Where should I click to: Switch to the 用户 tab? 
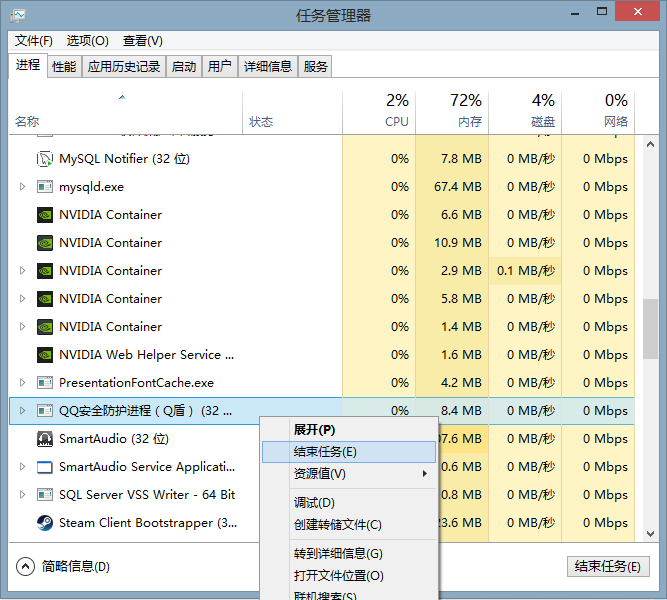[x=219, y=67]
